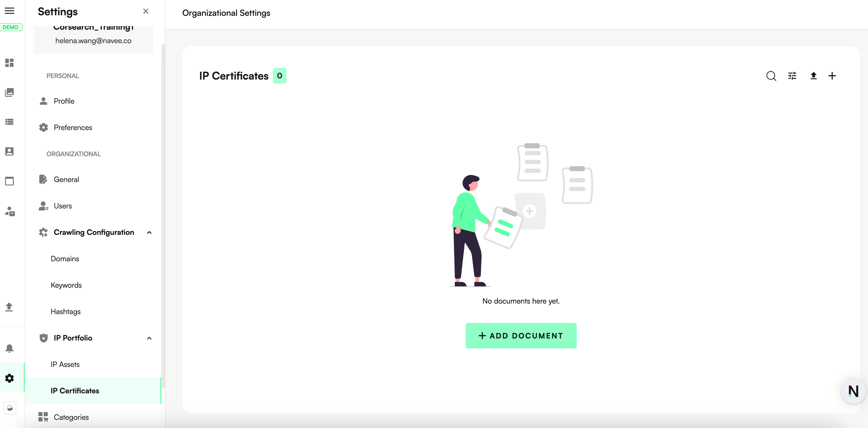This screenshot has width=868, height=428.
Task: Go to Profile settings
Action: click(64, 101)
